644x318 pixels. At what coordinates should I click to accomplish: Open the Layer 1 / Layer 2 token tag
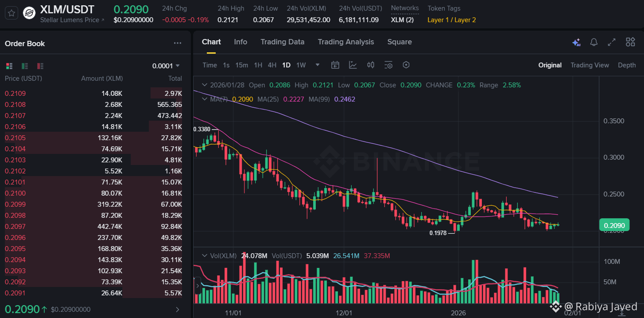pyautogui.click(x=451, y=20)
